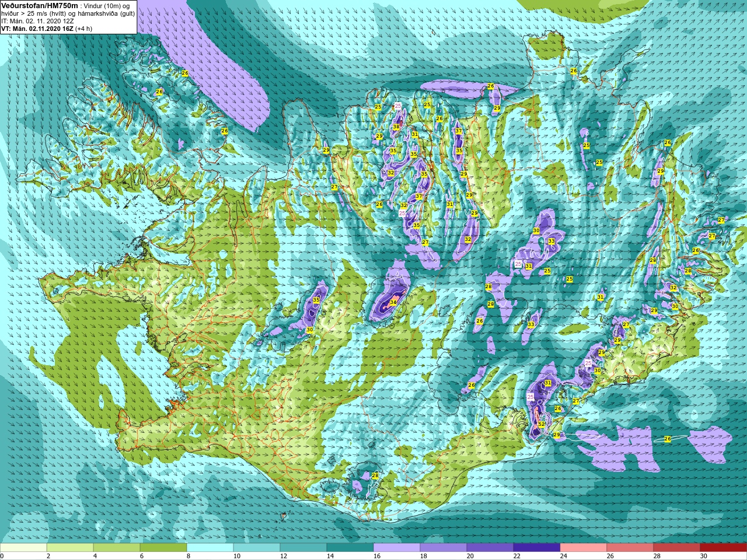747x560 pixels.
Task: Select the 12–14 teal legend swatch
Action: (303, 548)
